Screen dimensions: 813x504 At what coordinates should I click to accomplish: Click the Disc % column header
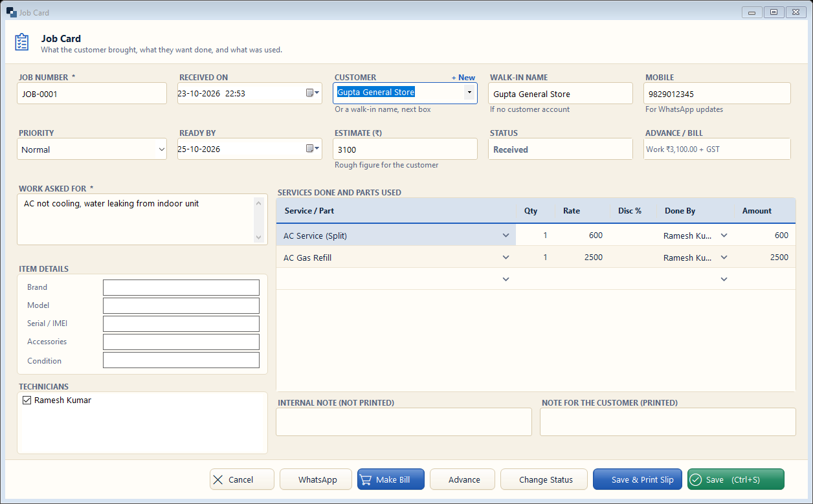[634, 211]
